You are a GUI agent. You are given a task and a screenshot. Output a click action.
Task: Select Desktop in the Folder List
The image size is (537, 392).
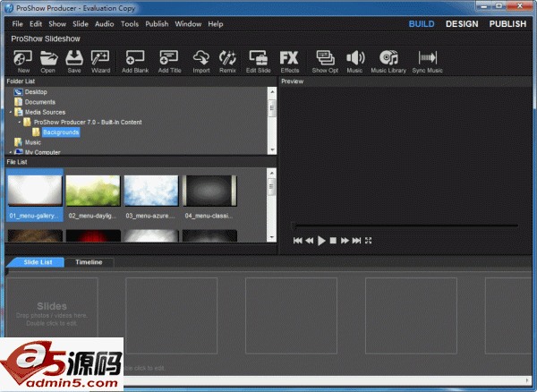click(36, 92)
